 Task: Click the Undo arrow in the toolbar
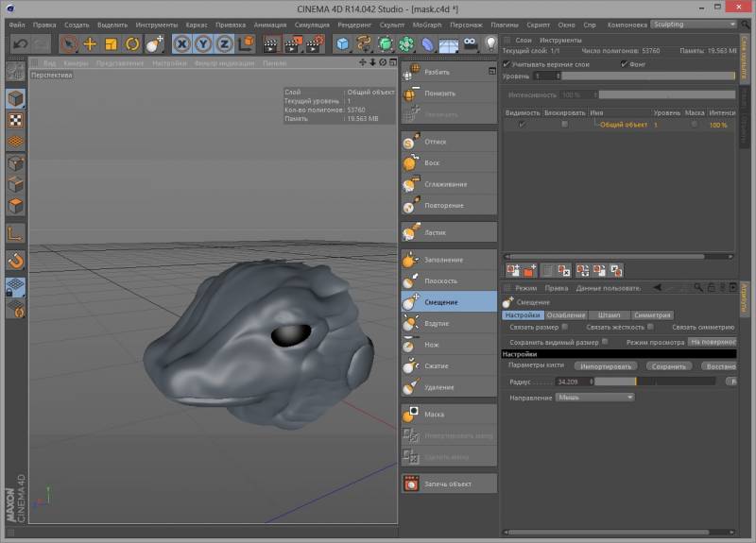[20, 44]
